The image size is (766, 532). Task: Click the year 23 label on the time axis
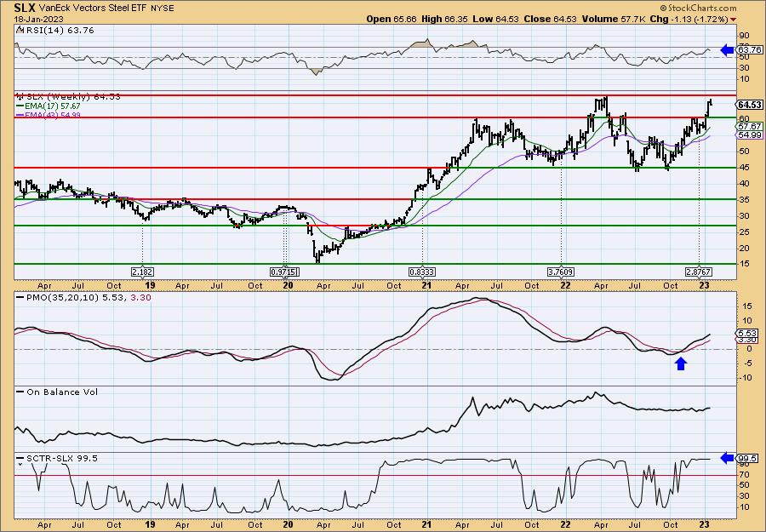click(704, 285)
